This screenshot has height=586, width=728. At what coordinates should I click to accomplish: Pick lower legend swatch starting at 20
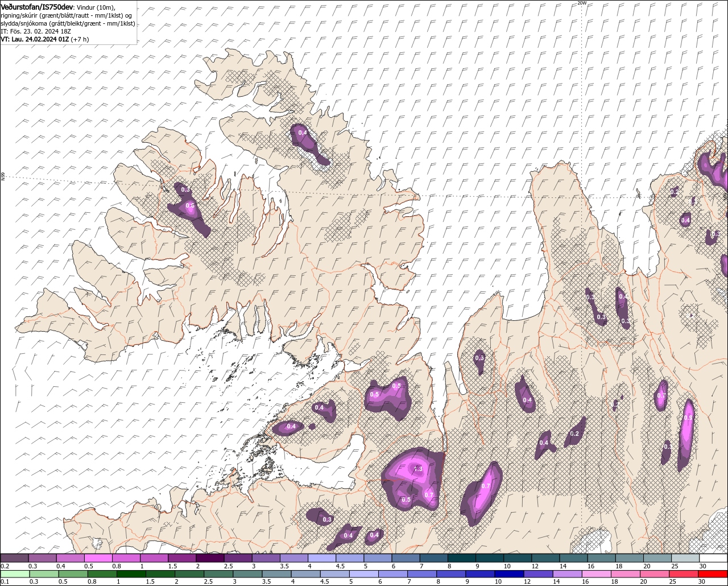(x=655, y=574)
